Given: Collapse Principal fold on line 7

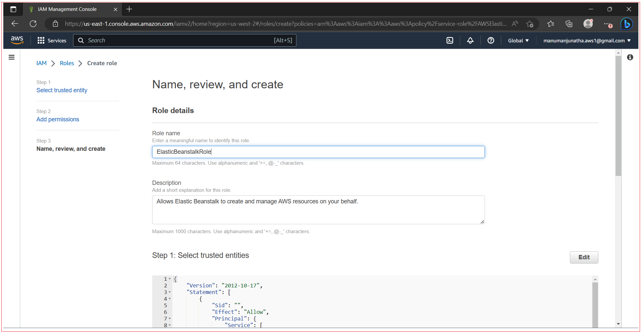Looking at the screenshot, I should [170, 318].
